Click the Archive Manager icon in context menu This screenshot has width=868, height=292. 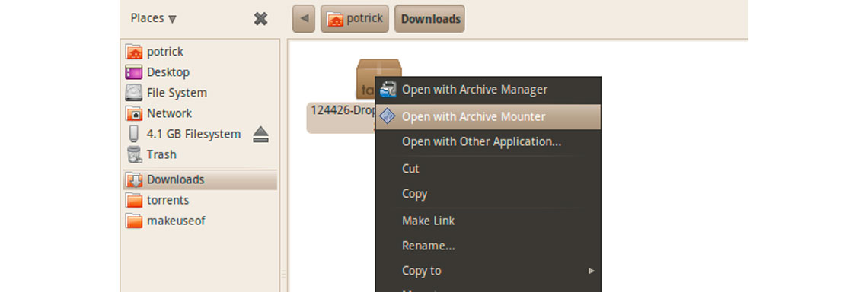pos(388,90)
